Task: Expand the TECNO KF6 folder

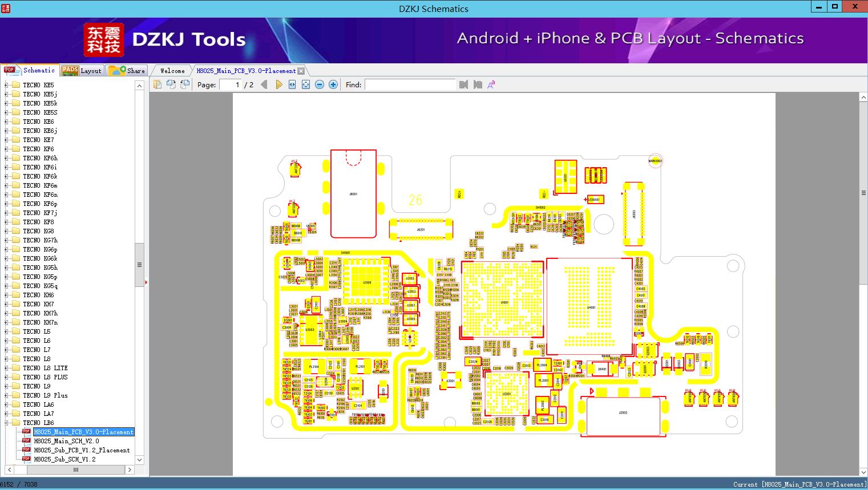Action: coord(6,149)
